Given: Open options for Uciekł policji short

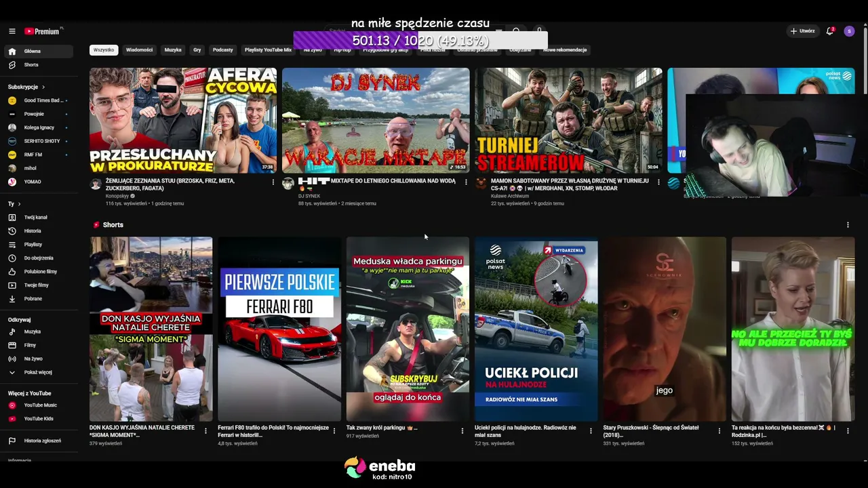Looking at the screenshot, I should (x=591, y=431).
